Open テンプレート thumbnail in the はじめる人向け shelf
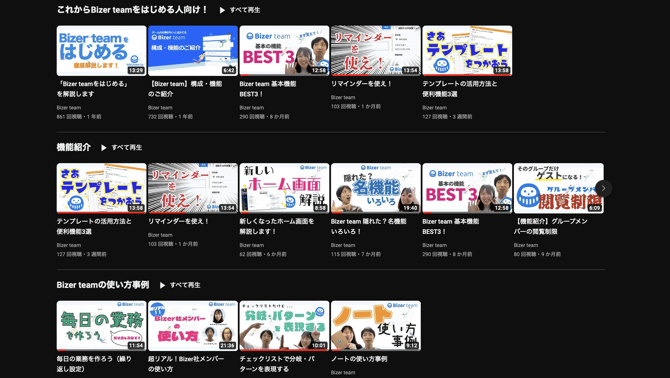 [x=467, y=51]
